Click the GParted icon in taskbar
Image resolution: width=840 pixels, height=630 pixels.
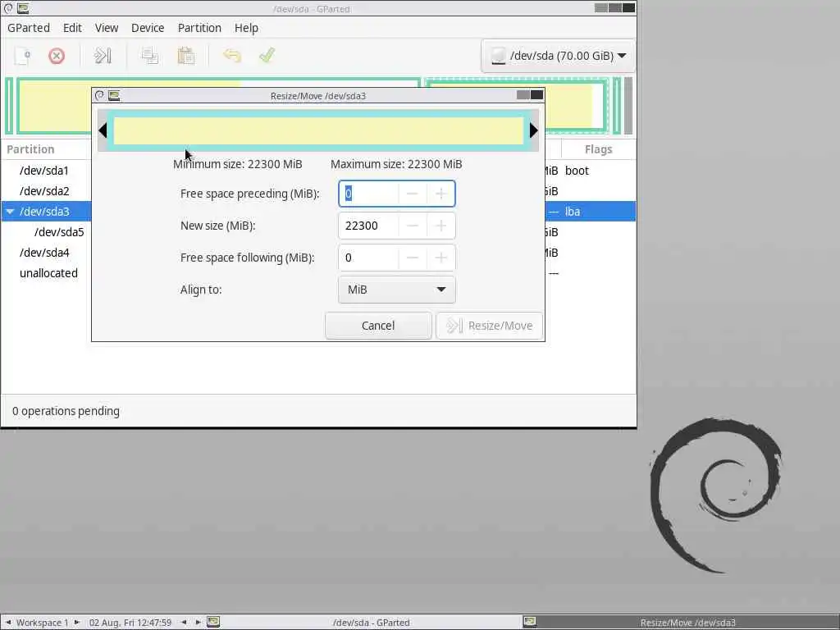pos(213,622)
